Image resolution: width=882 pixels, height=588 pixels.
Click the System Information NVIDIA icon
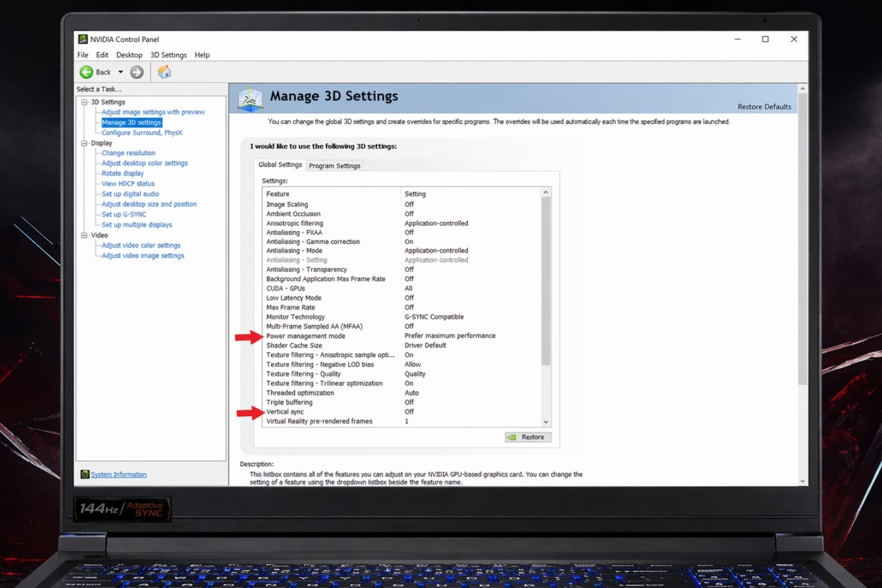pos(85,474)
